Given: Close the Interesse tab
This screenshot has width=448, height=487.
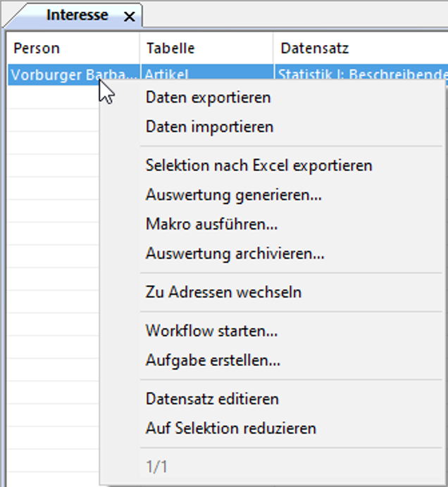Looking at the screenshot, I should click(129, 17).
